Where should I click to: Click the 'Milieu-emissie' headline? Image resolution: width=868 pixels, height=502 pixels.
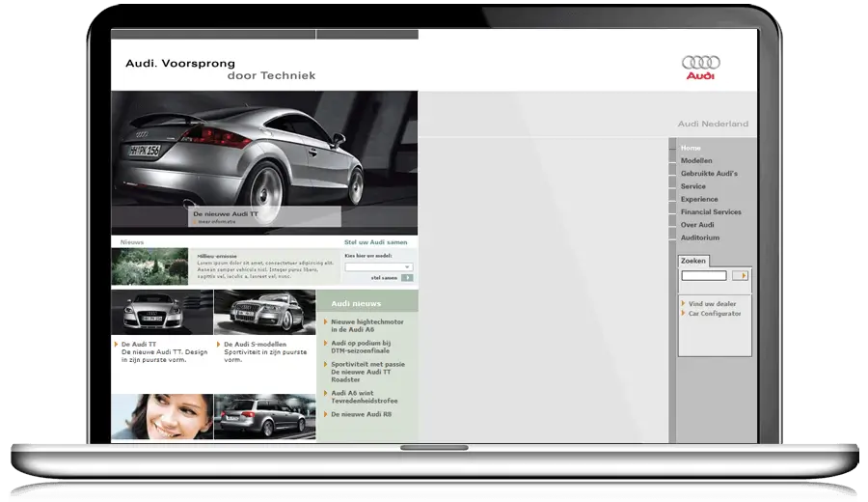click(x=217, y=256)
